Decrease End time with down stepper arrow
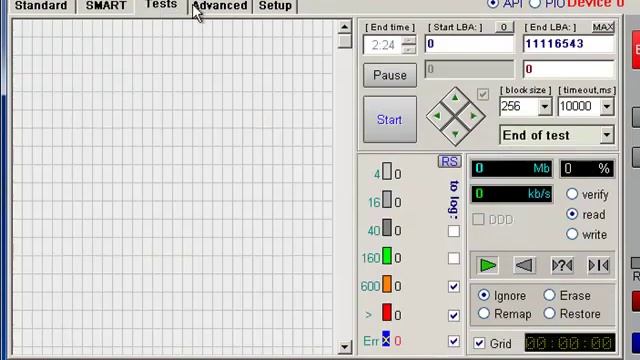 [x=409, y=50]
